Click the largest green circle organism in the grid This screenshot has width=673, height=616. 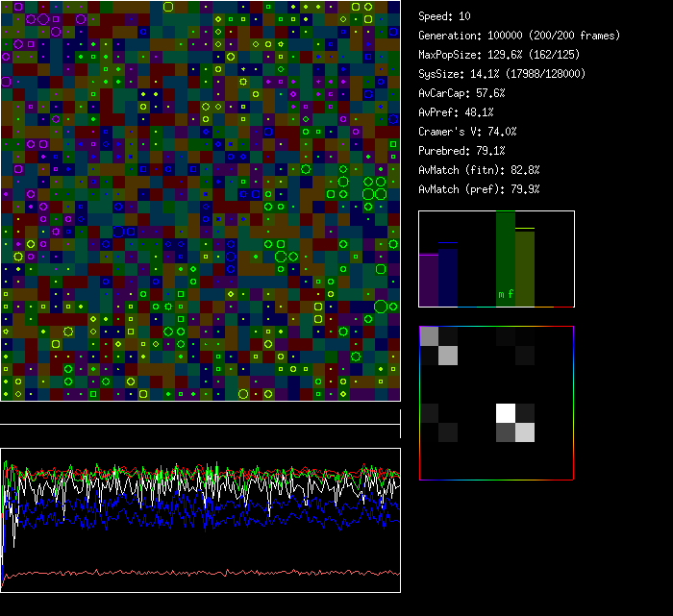[381, 307]
